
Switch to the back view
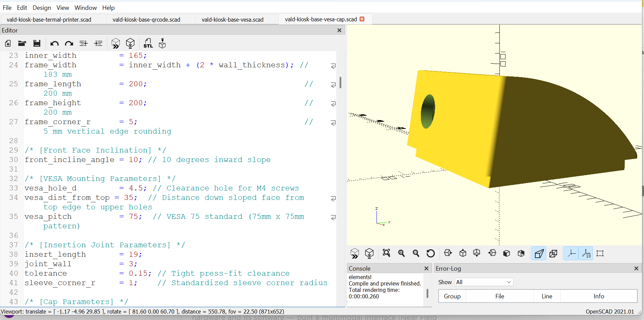(x=521, y=253)
